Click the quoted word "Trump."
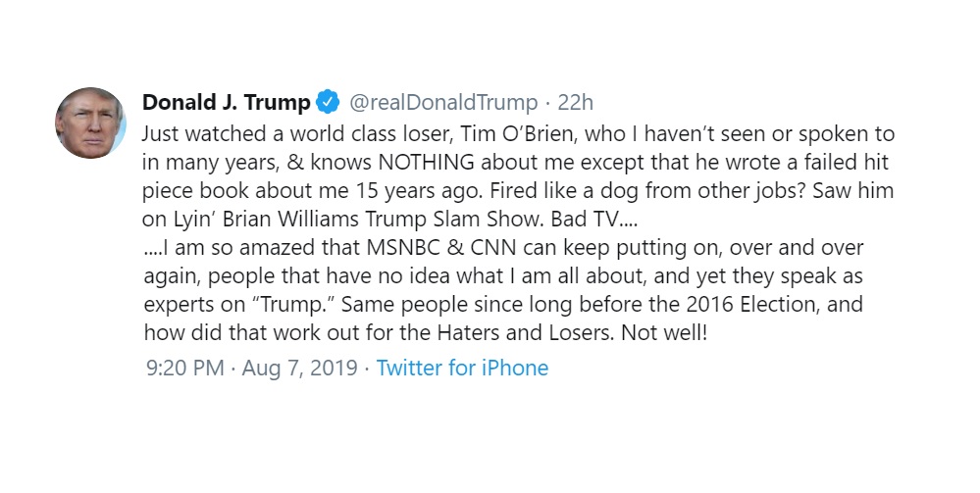Screen dimensions: 980x493 293,305
